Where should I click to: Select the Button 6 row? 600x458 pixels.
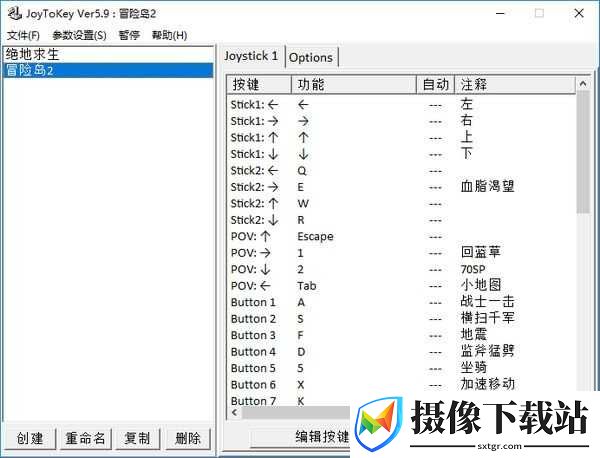401,384
